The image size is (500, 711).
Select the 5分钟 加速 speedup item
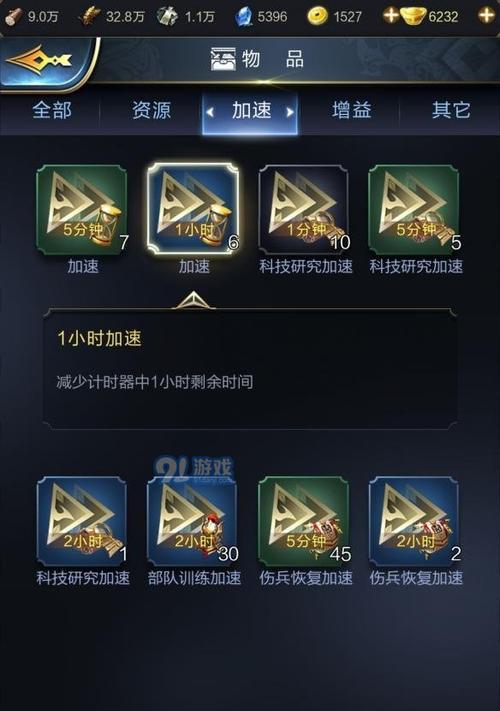pyautogui.click(x=82, y=210)
